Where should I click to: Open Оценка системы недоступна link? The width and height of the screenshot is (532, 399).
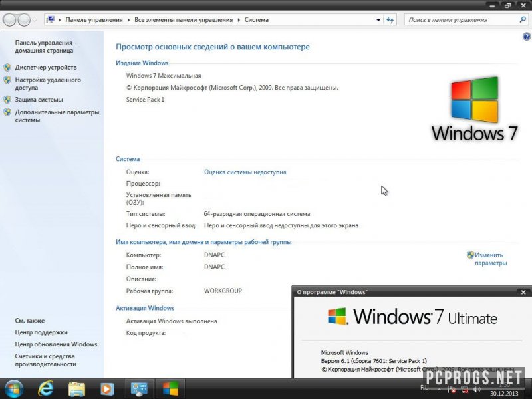pyautogui.click(x=245, y=172)
